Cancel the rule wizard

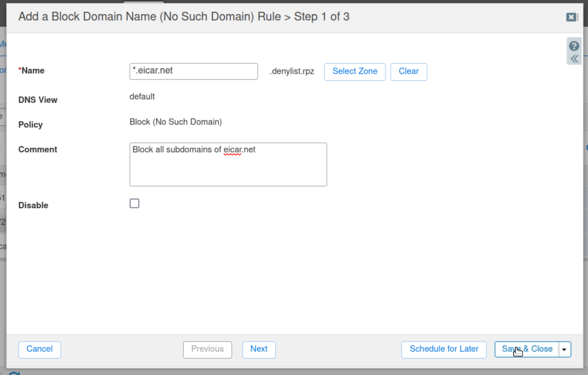pyautogui.click(x=39, y=349)
